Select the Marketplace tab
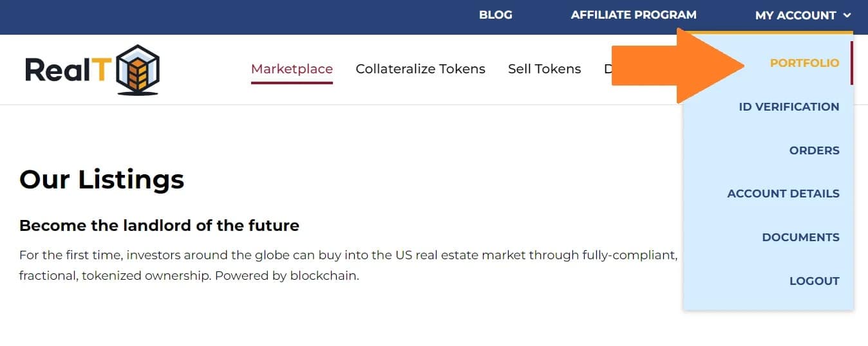Viewport: 868px width, 346px height. pos(292,69)
